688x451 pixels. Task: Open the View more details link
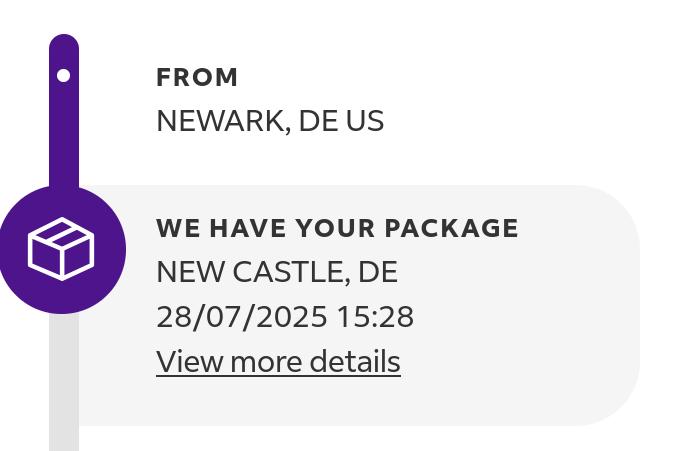pyautogui.click(x=278, y=362)
